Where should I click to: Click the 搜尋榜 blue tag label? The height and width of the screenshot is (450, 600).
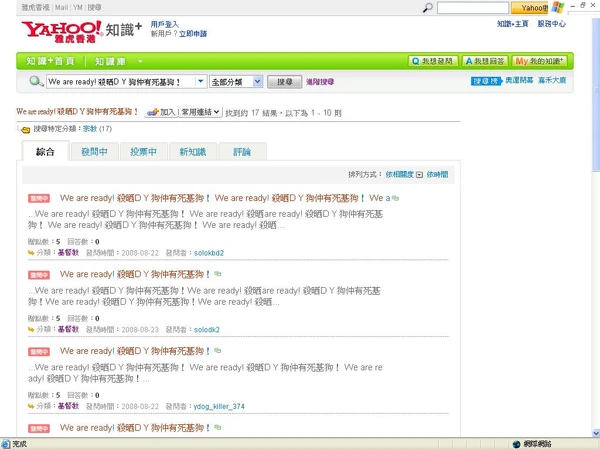pyautogui.click(x=486, y=81)
